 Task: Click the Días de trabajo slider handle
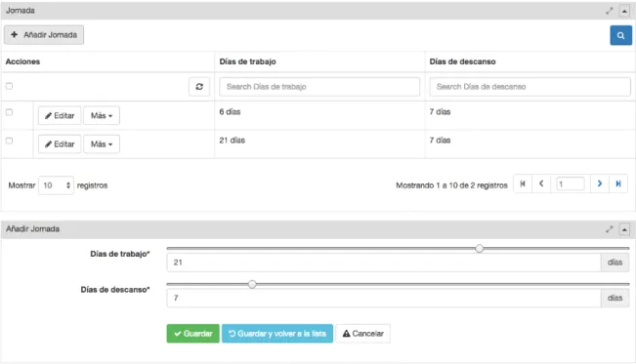(480, 249)
